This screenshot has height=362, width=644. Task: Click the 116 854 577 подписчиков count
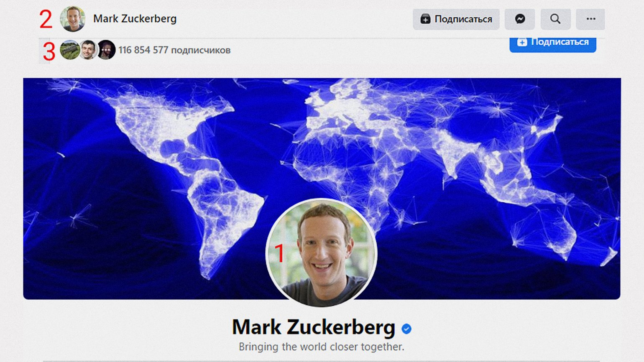click(x=174, y=50)
